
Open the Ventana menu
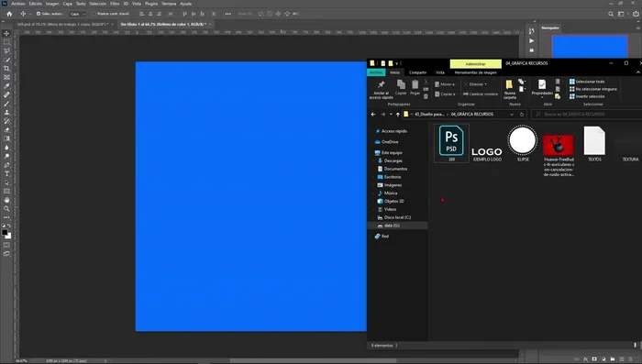[169, 4]
